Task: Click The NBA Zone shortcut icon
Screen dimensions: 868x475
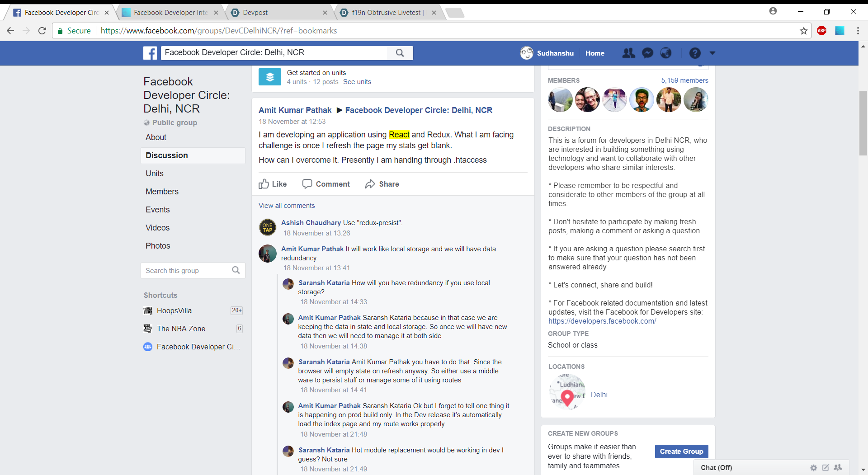Action: 148,329
